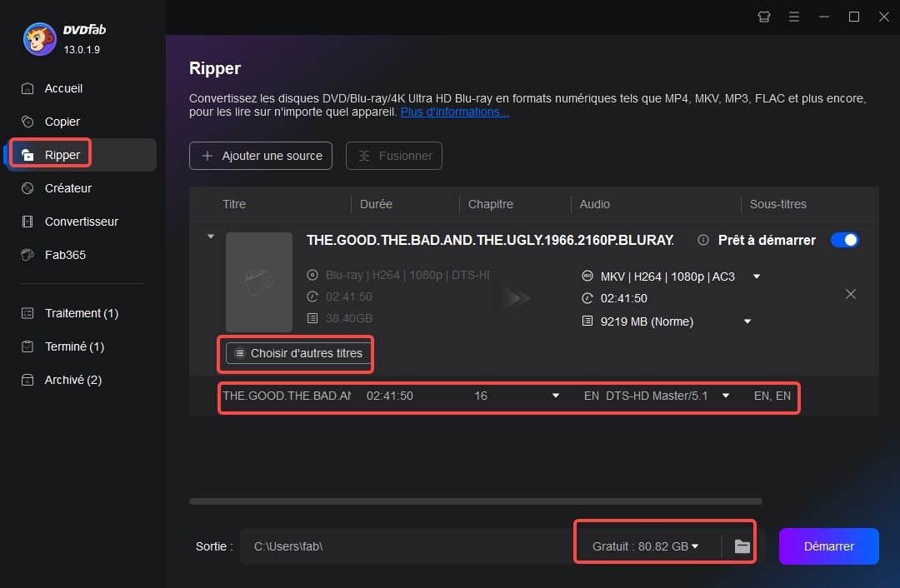
Task: Show Terminé (1) finished tasks
Action: coord(74,346)
